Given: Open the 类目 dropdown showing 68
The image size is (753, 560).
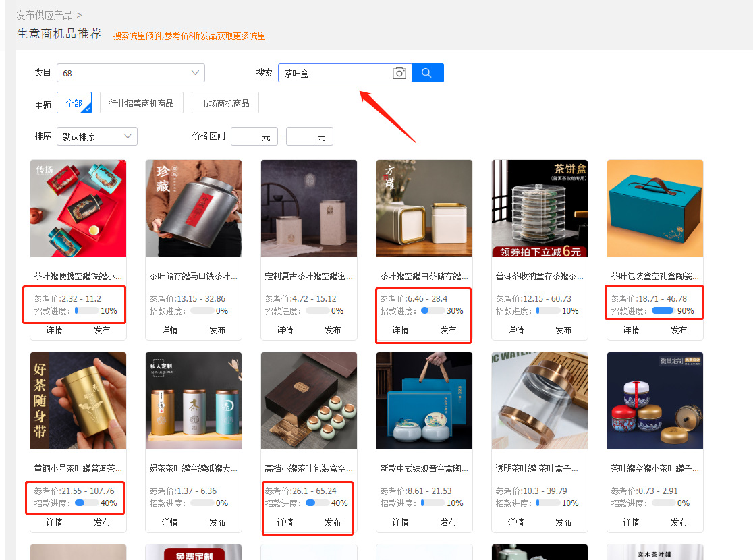Looking at the screenshot, I should (x=131, y=73).
